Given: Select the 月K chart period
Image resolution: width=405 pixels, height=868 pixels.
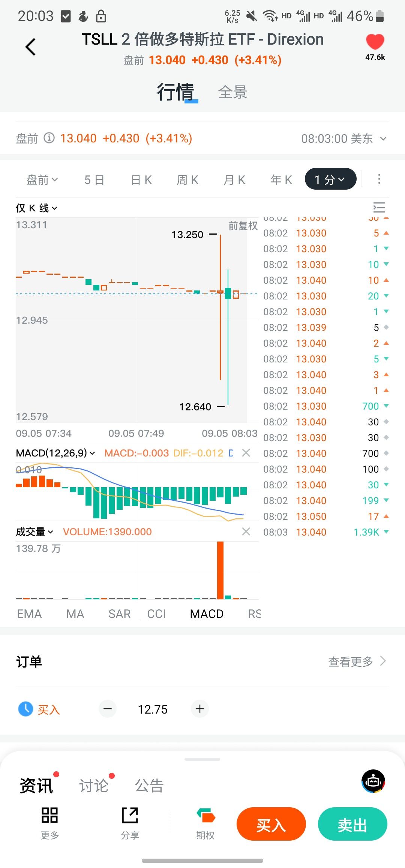Looking at the screenshot, I should [234, 180].
